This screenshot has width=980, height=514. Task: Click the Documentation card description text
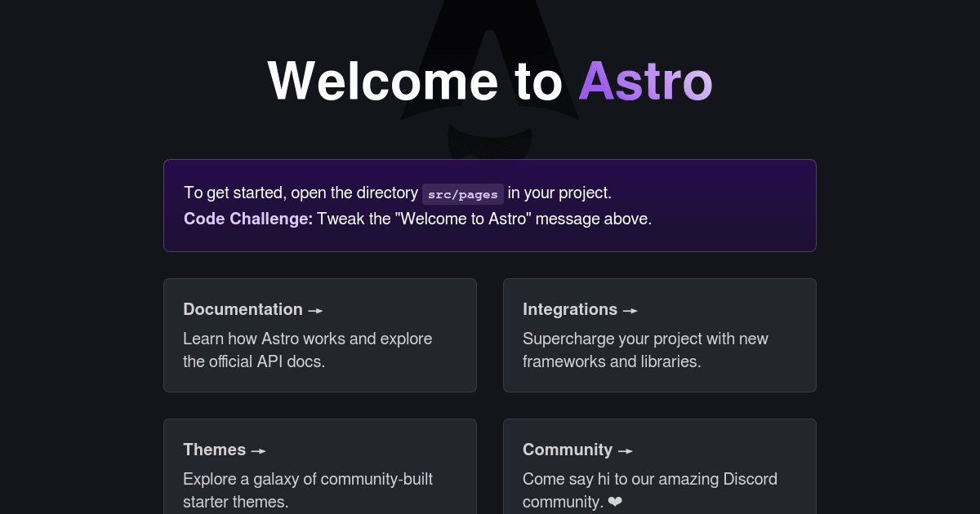click(307, 350)
